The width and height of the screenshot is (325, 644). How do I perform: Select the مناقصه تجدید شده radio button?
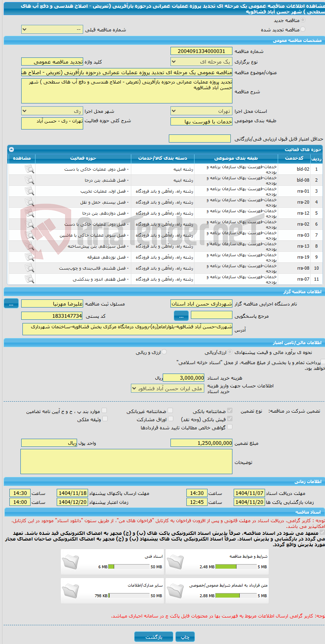303,29
